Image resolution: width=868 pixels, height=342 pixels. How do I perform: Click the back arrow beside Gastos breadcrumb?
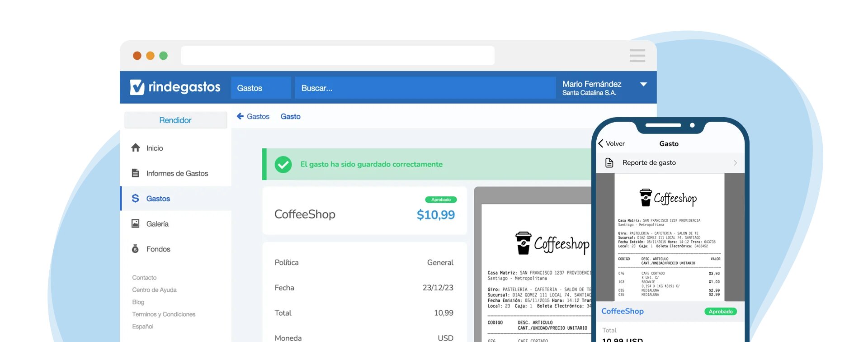pos(240,116)
